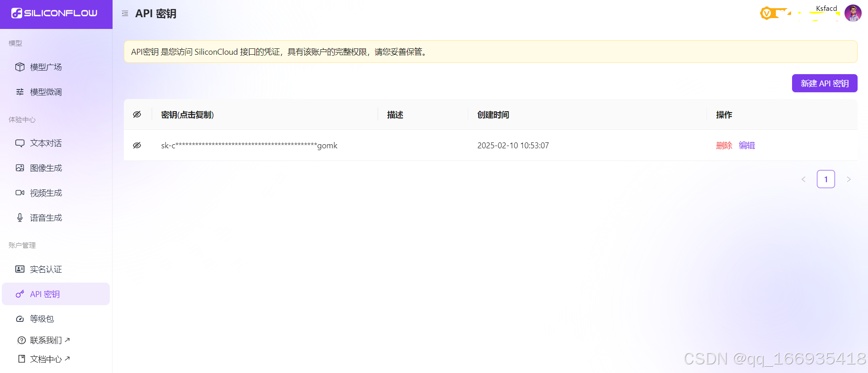This screenshot has height=373, width=868.
Task: Click the 密钥(点击复制) column header
Action: click(x=187, y=115)
